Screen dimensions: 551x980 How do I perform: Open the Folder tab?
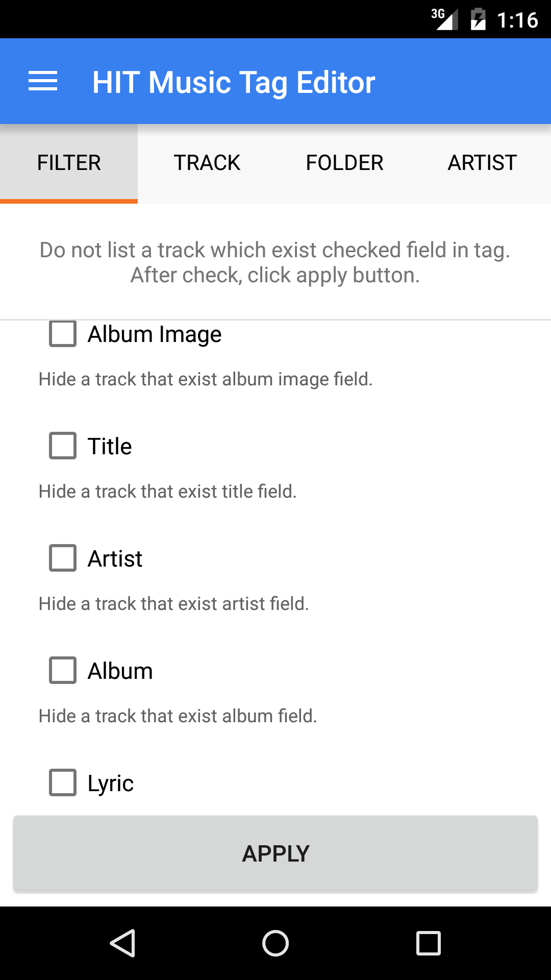click(344, 163)
